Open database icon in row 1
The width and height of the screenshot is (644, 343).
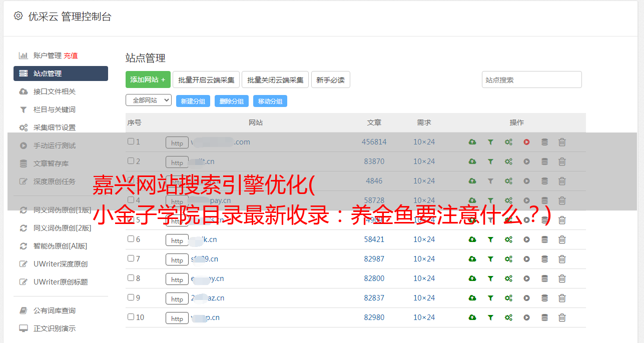[544, 142]
